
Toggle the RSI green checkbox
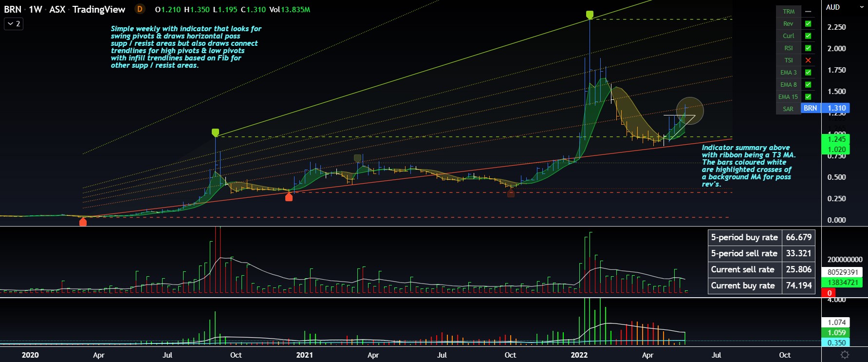808,48
